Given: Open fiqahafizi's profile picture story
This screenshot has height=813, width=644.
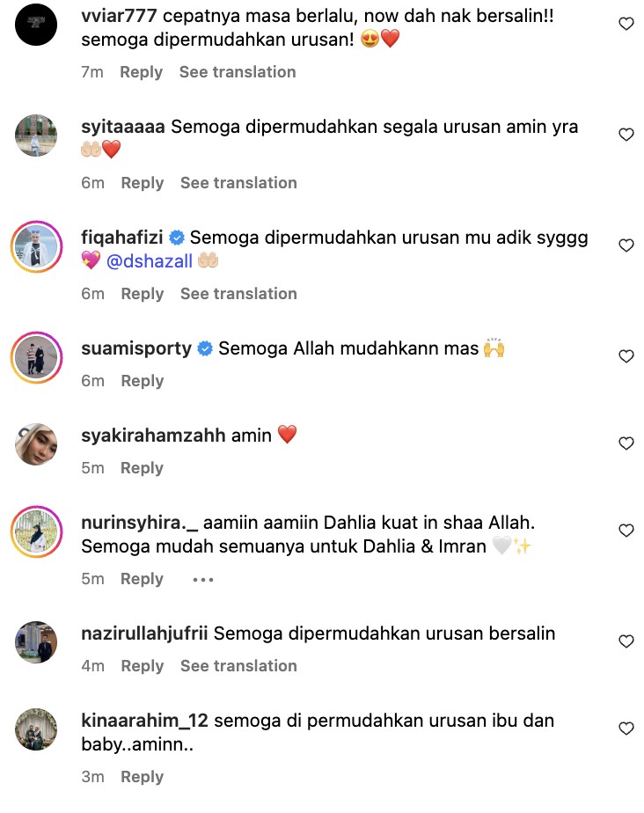Looking at the screenshot, I should 36,246.
